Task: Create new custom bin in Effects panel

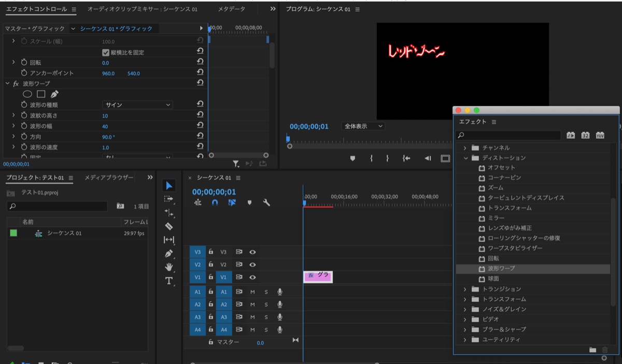Action: pos(592,350)
